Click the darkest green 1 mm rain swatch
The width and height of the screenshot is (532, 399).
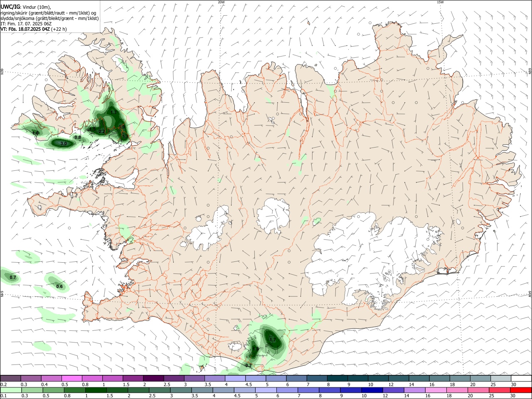point(95,390)
